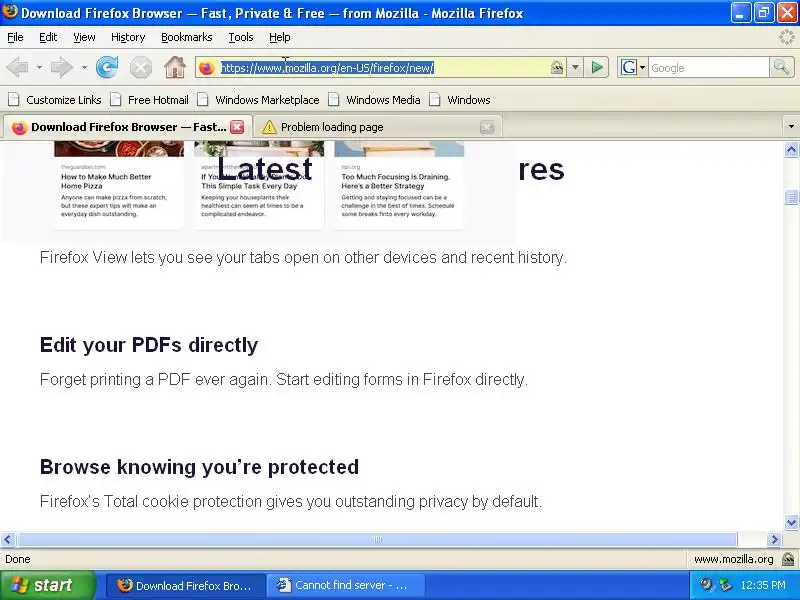This screenshot has width=800, height=600.
Task: Click the vertical scrollbar up arrow
Action: tap(791, 149)
